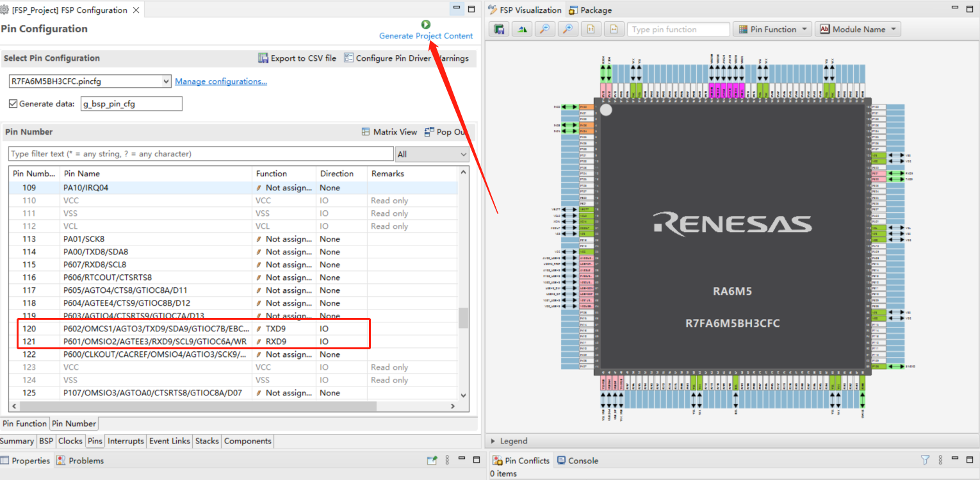The width and height of the screenshot is (980, 480).
Task: Go to the BSP tab
Action: [46, 441]
